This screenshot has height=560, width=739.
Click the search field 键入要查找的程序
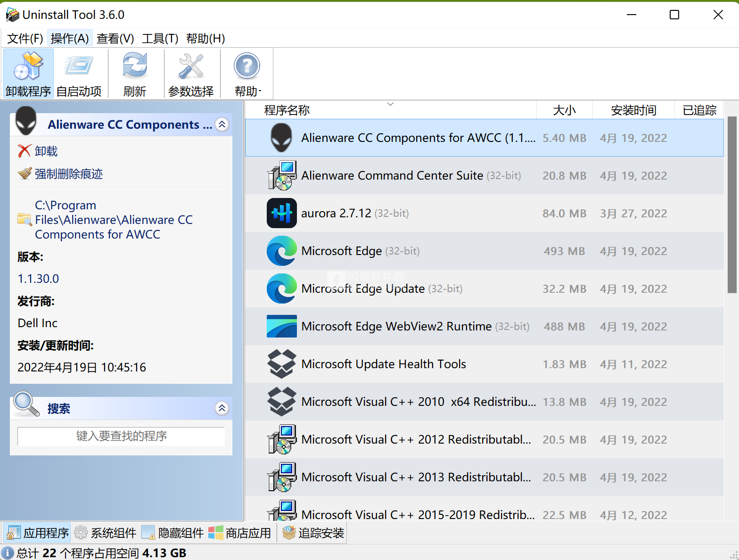pos(121,436)
